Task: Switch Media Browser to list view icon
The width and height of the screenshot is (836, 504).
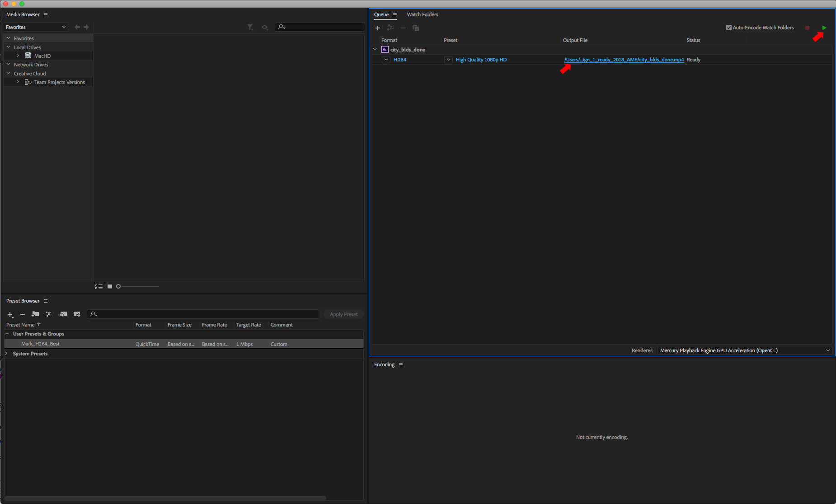Action: (99, 287)
